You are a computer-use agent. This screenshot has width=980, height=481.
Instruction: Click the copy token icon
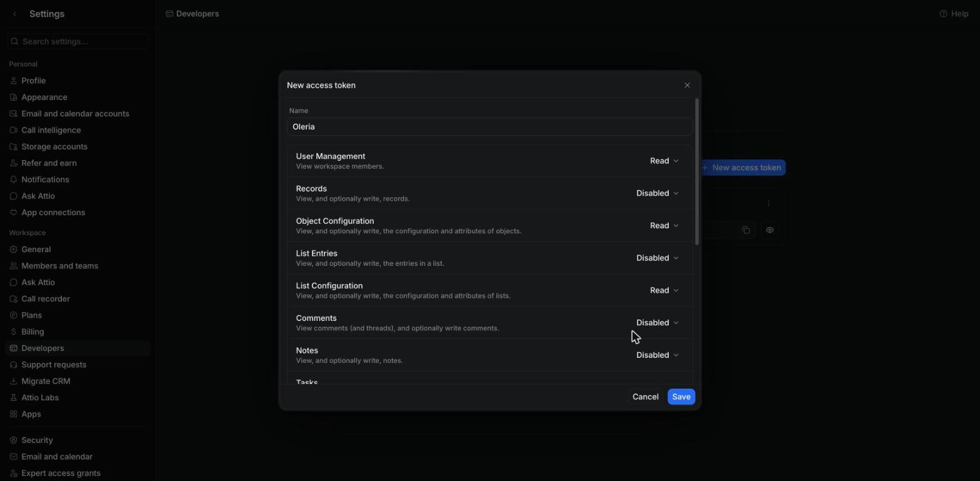tap(746, 230)
